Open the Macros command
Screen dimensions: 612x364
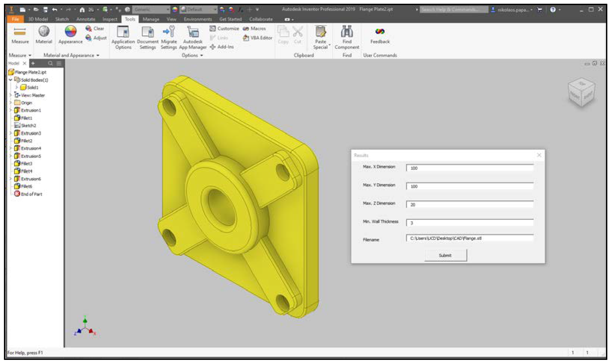point(254,28)
